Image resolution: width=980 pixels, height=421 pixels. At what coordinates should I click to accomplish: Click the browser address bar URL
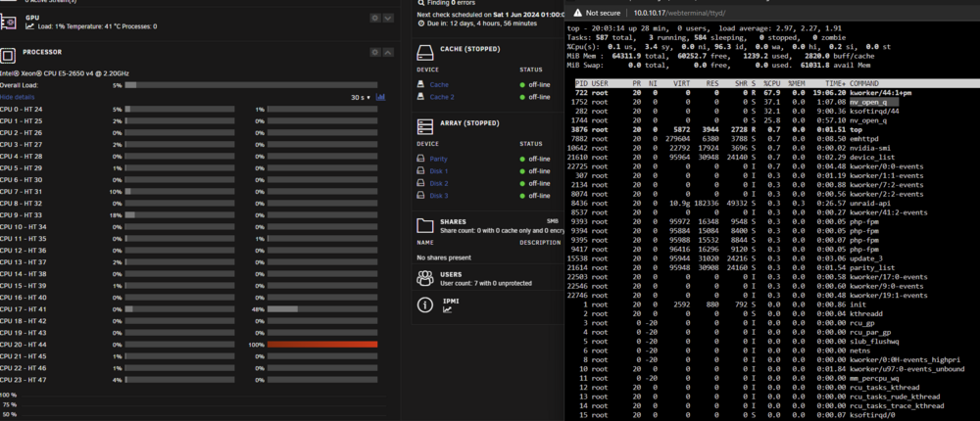(x=679, y=13)
